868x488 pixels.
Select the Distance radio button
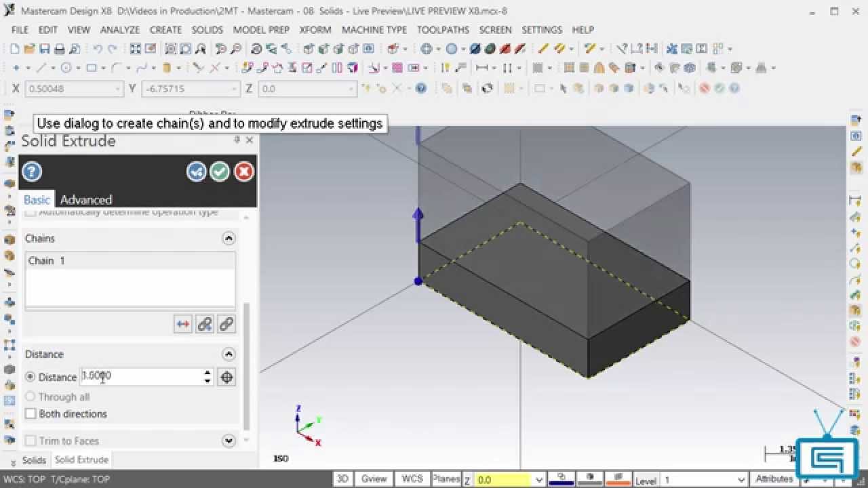(30, 377)
